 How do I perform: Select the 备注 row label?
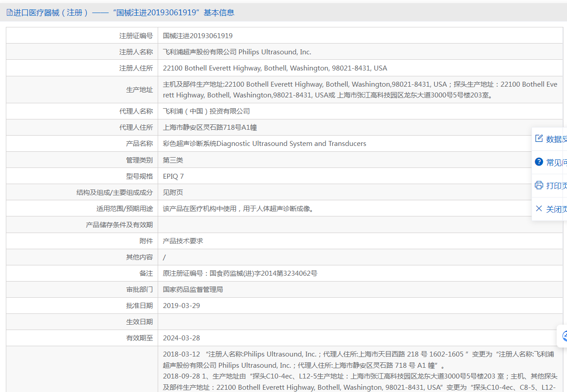coord(146,273)
